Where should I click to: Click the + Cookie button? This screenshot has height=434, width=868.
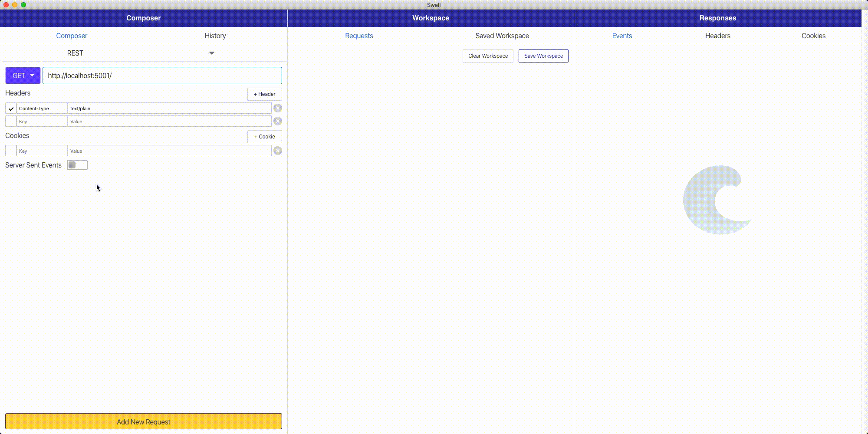click(265, 137)
